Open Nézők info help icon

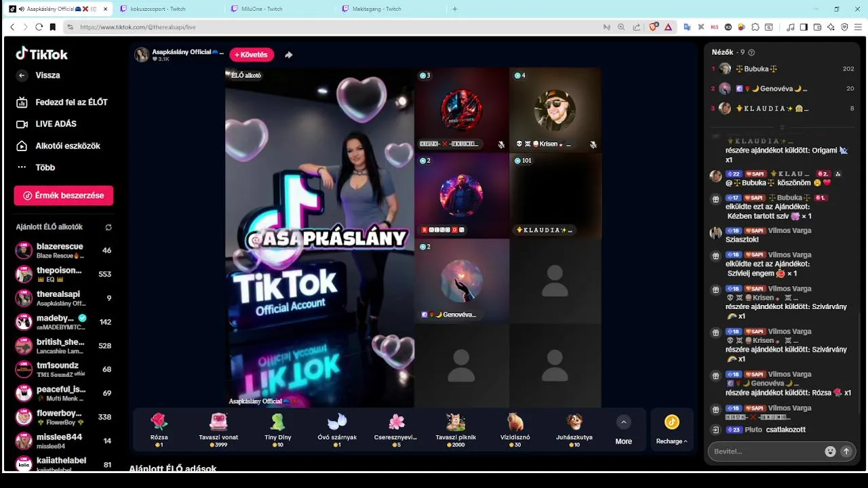[x=751, y=52]
